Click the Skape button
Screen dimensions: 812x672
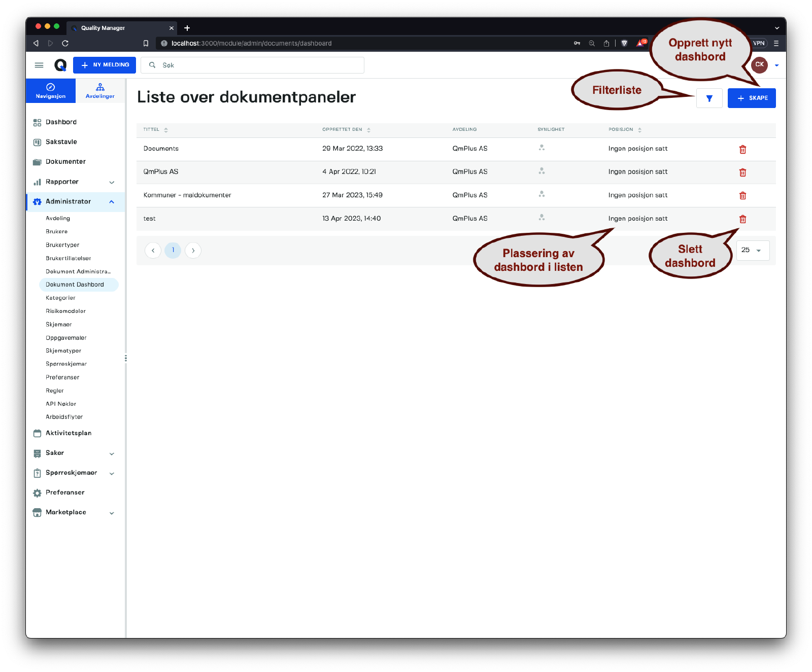click(x=751, y=98)
